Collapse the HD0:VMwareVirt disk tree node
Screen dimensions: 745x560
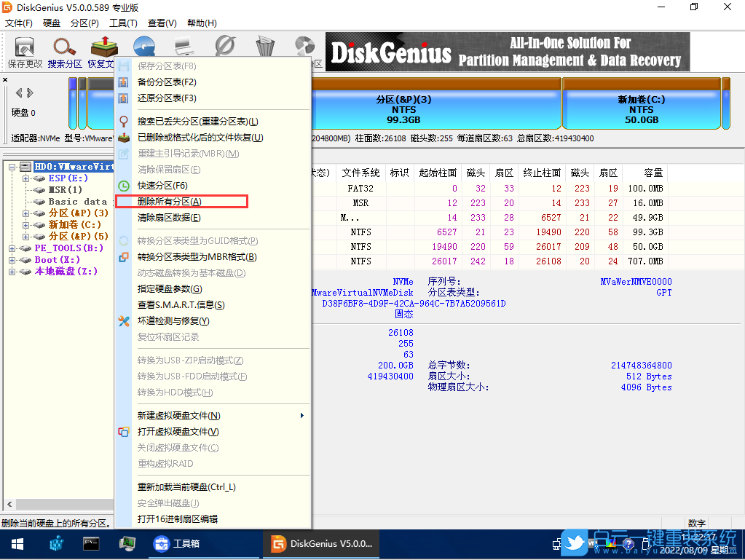11,166
